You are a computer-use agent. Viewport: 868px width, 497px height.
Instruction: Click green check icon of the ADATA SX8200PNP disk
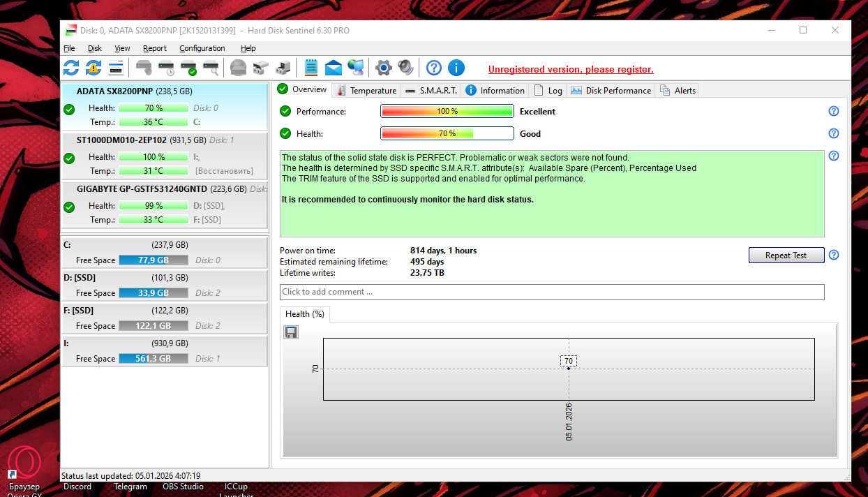click(69, 110)
